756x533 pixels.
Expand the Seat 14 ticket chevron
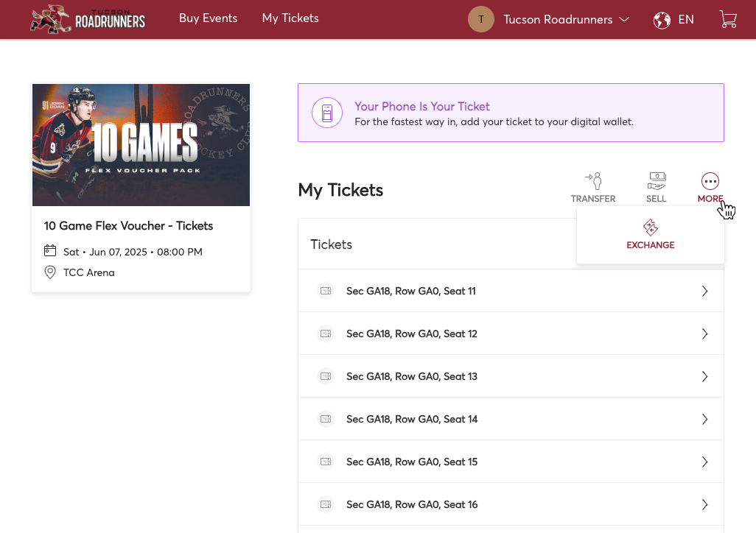coord(705,419)
